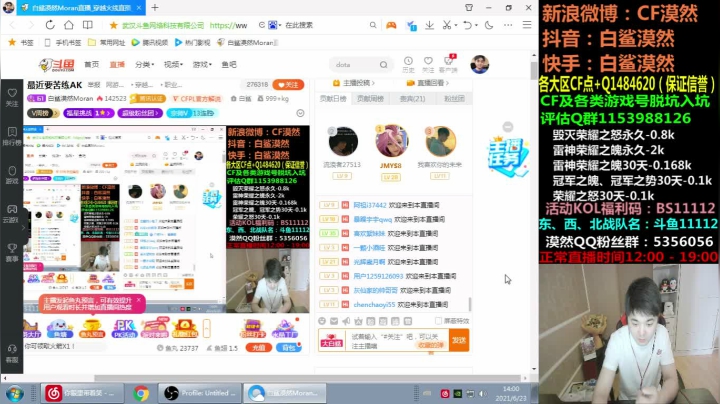Expand the 游戏 nav dropdown
720x404 pixels.
click(x=202, y=64)
